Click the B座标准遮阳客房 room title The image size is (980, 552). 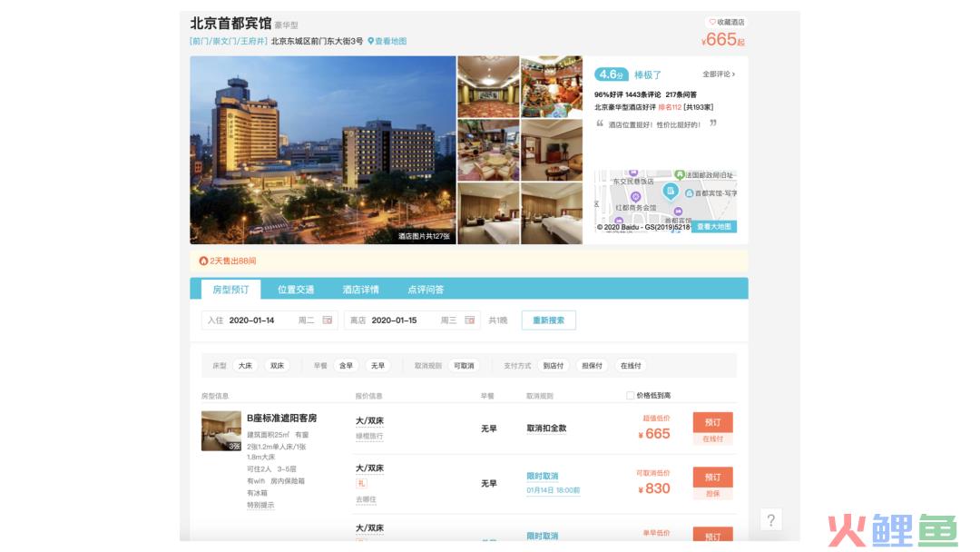click(281, 419)
